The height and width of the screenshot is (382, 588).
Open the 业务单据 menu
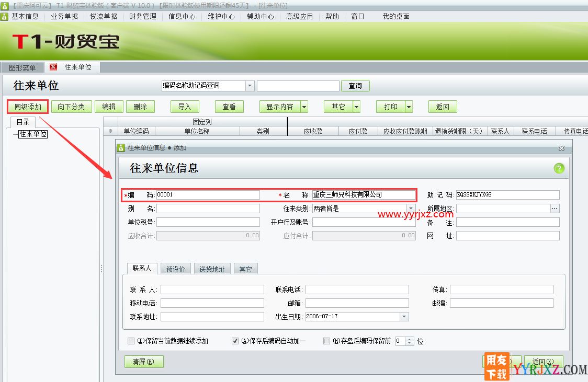pyautogui.click(x=64, y=17)
